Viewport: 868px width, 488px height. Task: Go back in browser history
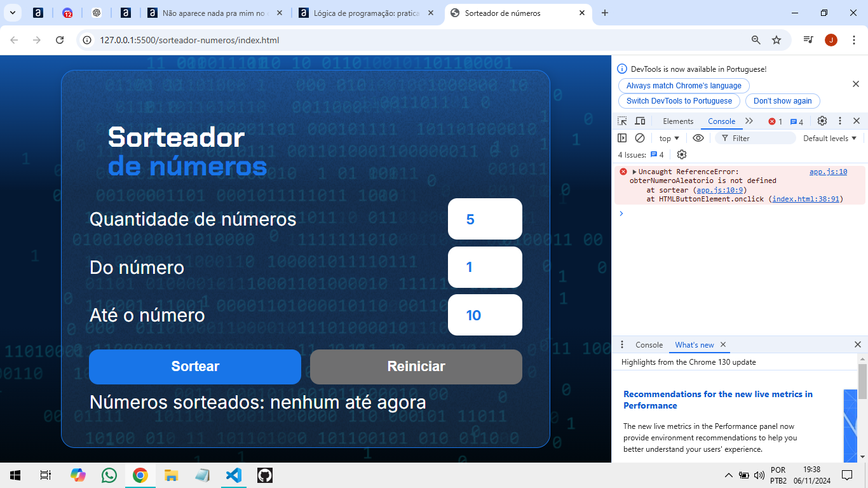(14, 40)
